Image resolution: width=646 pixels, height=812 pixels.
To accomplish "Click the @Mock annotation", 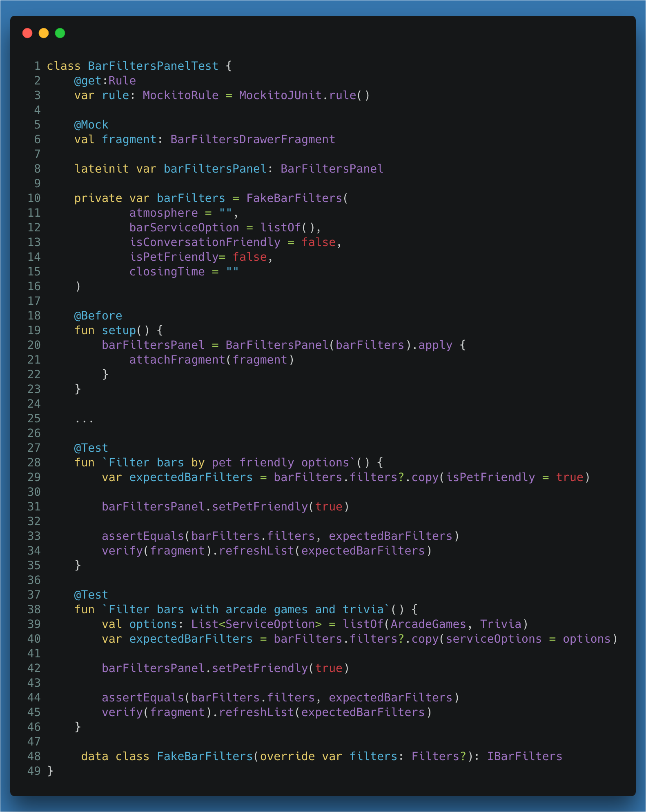I will (x=91, y=125).
